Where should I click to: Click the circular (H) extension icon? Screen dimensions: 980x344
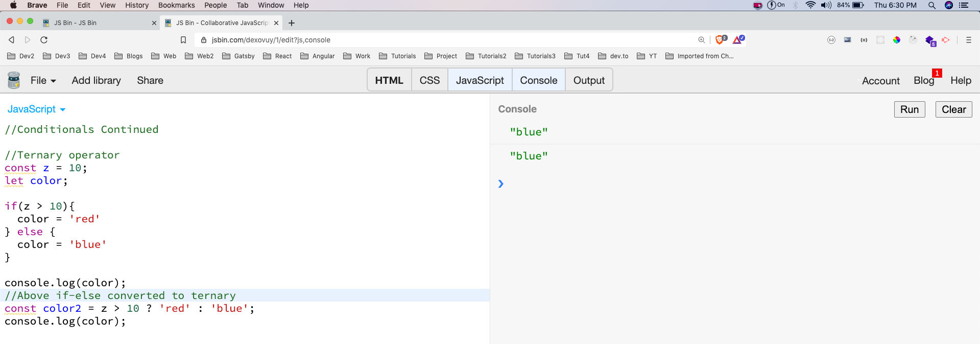click(831, 40)
